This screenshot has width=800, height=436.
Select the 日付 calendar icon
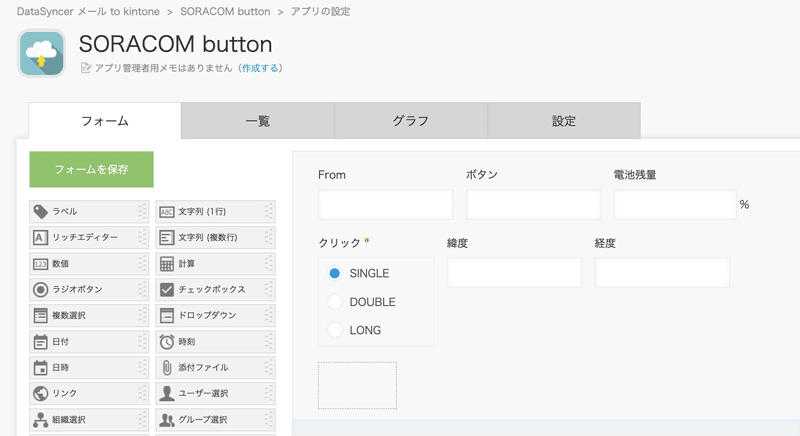tap(40, 342)
